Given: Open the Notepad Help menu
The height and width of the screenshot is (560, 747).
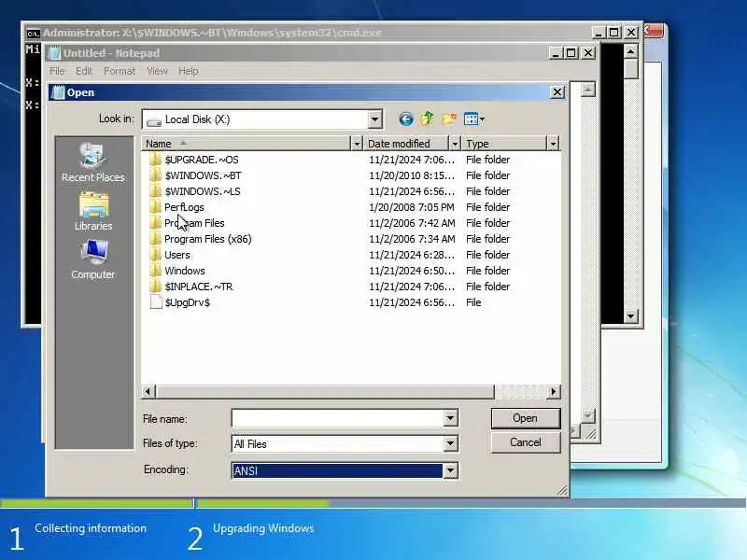Looking at the screenshot, I should click(x=189, y=71).
